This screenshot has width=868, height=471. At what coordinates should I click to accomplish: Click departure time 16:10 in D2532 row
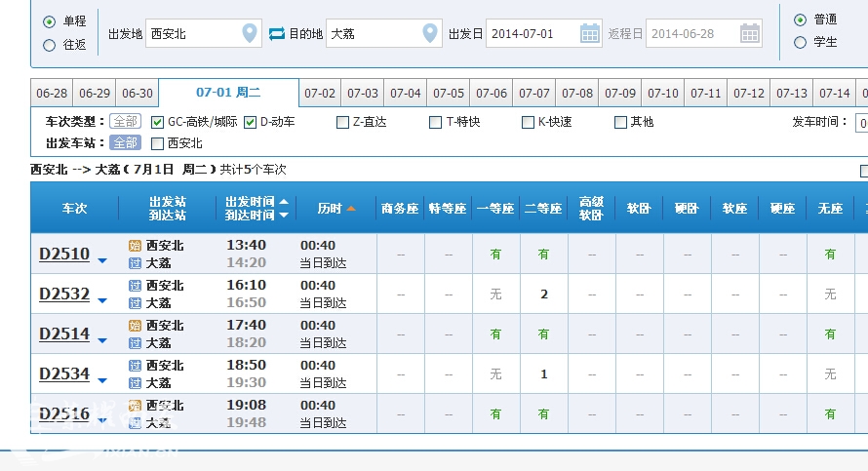(247, 286)
